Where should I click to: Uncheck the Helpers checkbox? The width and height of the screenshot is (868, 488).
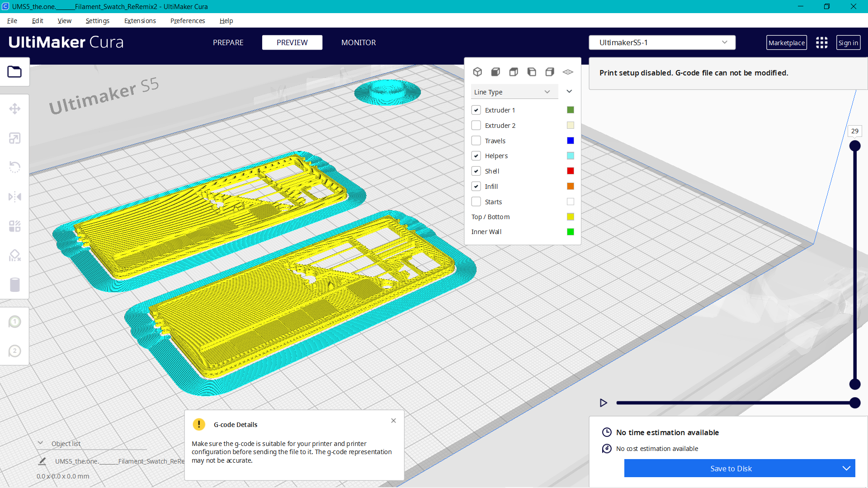coord(476,156)
